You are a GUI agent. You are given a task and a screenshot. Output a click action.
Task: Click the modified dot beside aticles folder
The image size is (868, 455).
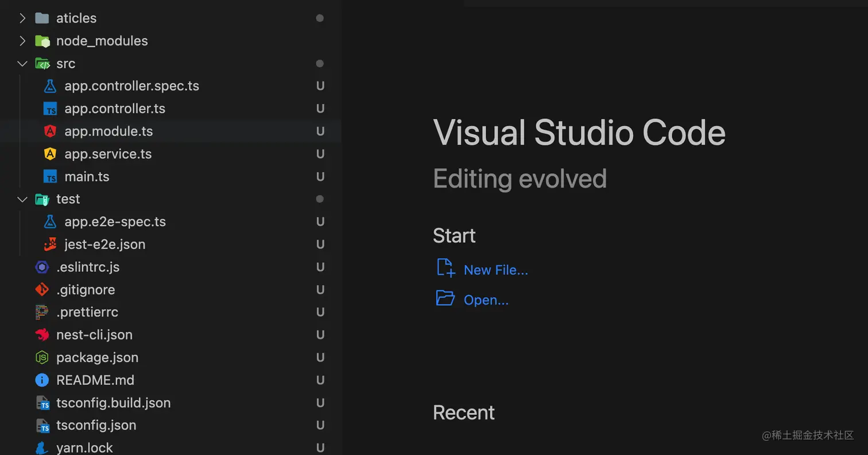coord(320,18)
